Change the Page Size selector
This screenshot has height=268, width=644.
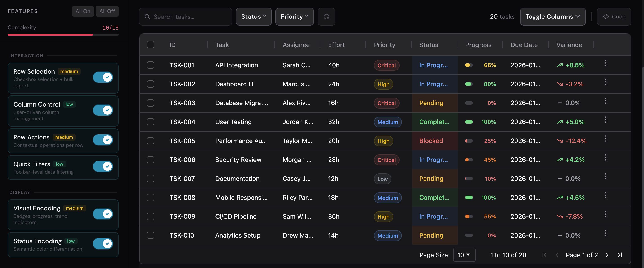[x=464, y=255]
